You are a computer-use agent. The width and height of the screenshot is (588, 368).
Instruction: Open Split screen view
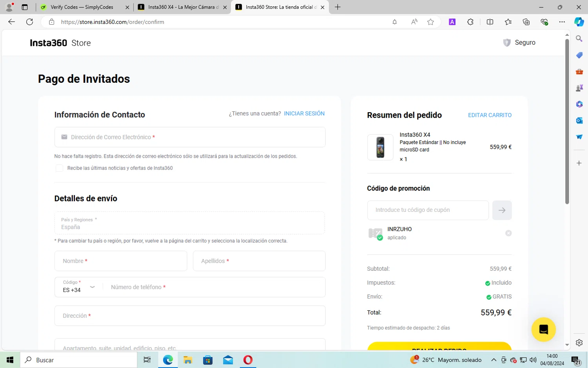click(x=490, y=22)
